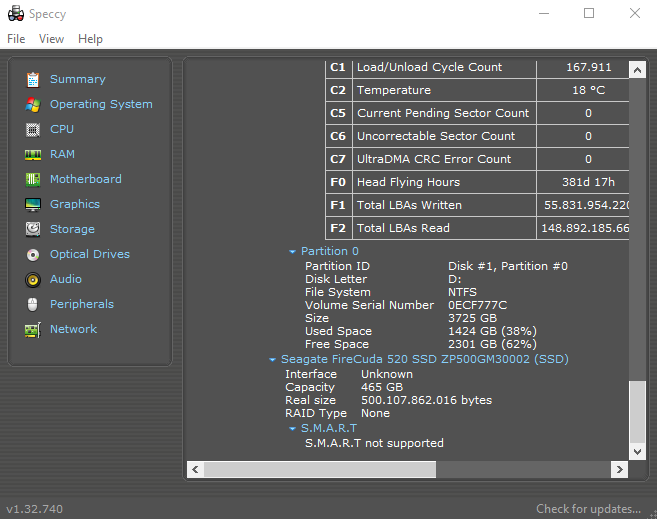Select the Load/Unload Cycle Count row

[x=477, y=67]
